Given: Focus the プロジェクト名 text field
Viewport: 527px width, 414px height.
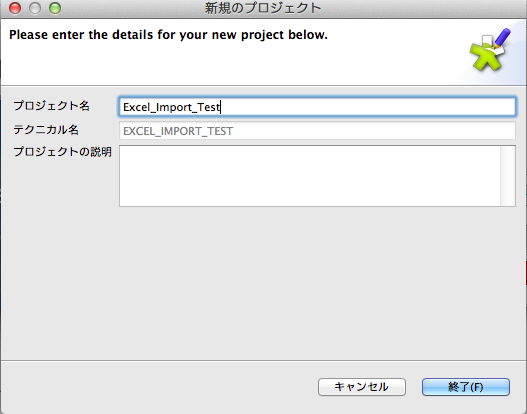Looking at the screenshot, I should [x=317, y=107].
